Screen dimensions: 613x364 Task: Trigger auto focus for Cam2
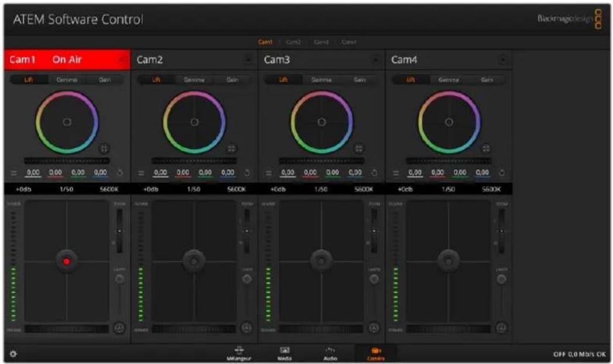[x=246, y=328]
